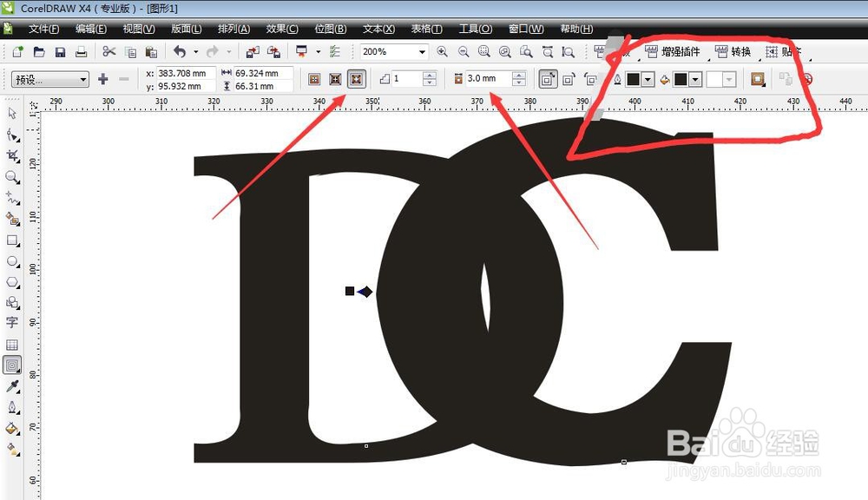This screenshot has height=500, width=868.
Task: Increase contour steps with up arrow
Action: click(x=430, y=76)
